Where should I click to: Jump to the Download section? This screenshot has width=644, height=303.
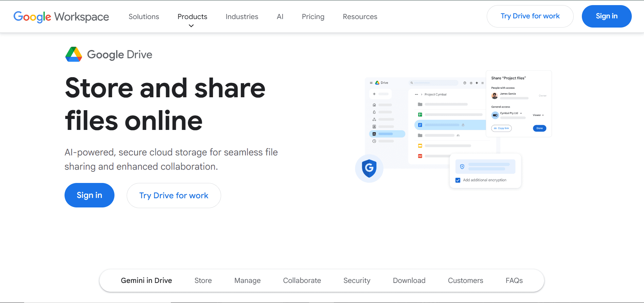pyautogui.click(x=409, y=281)
